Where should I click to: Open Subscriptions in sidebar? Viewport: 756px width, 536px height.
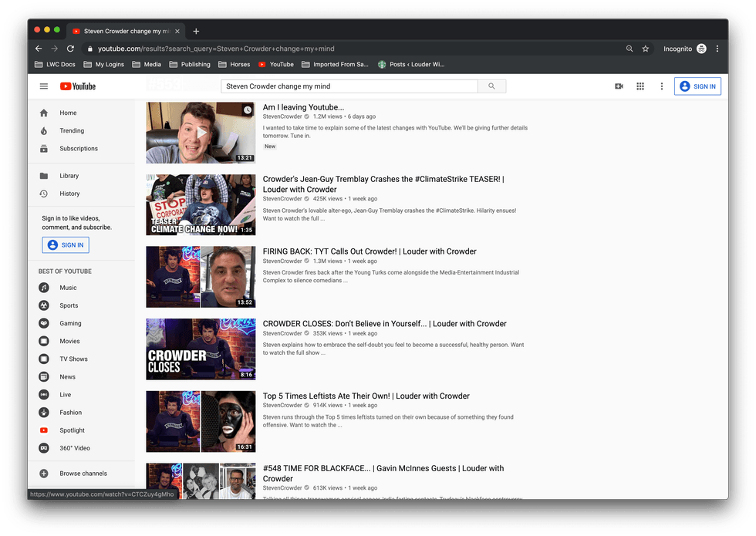pos(79,148)
